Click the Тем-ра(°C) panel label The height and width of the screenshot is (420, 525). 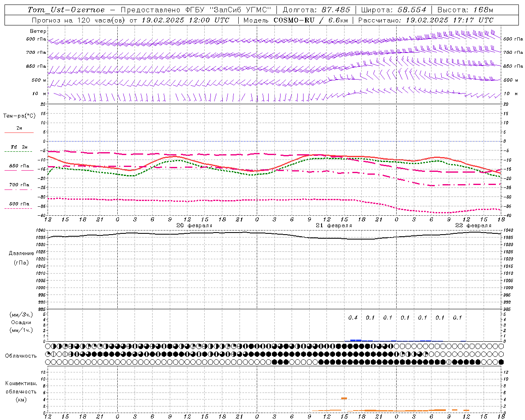click(x=19, y=116)
